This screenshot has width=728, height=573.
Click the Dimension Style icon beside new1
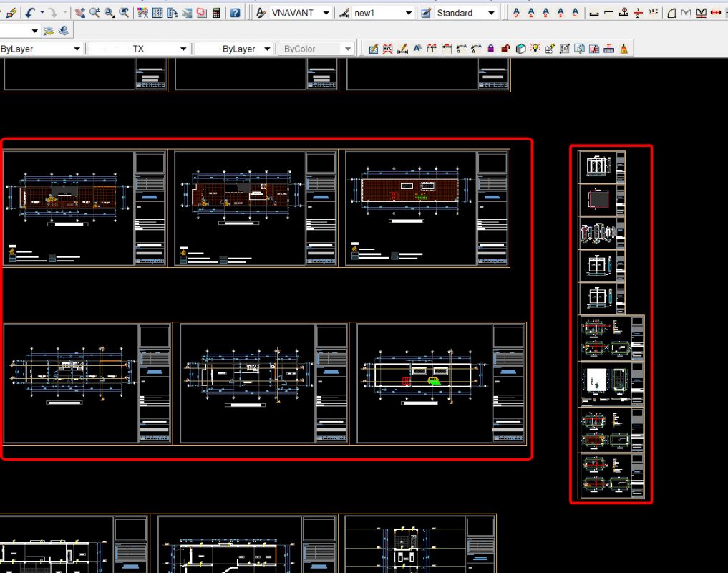coord(344,13)
